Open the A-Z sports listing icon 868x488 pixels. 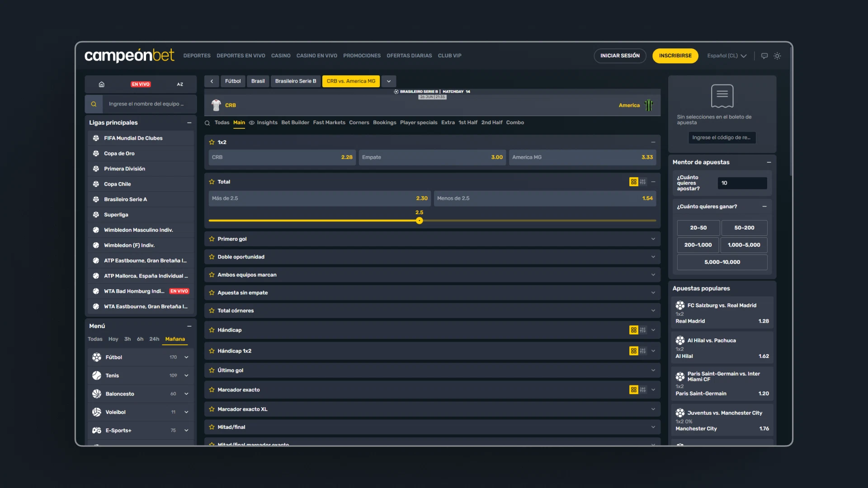(x=180, y=84)
